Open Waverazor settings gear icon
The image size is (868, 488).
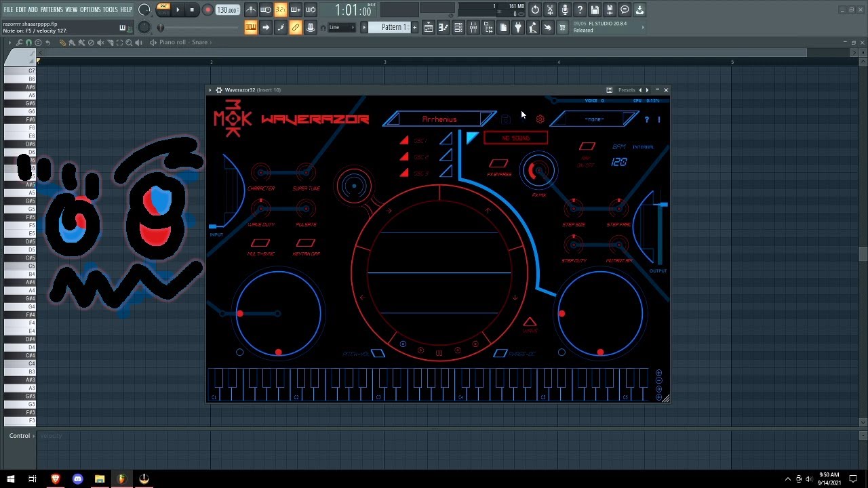(540, 119)
